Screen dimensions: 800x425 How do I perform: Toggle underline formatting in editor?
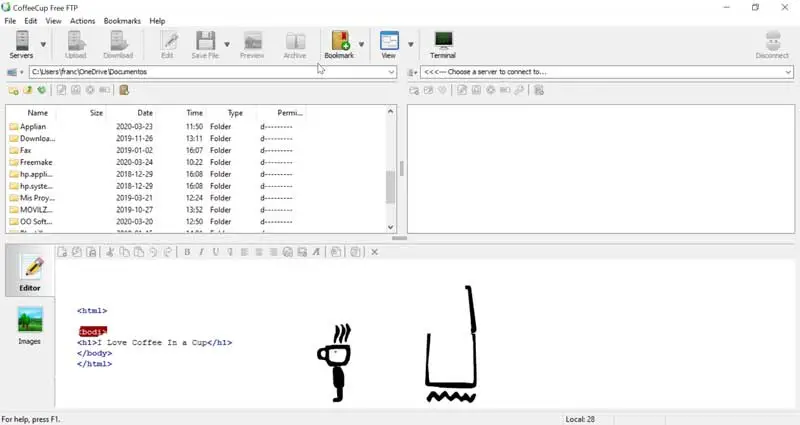pos(216,252)
